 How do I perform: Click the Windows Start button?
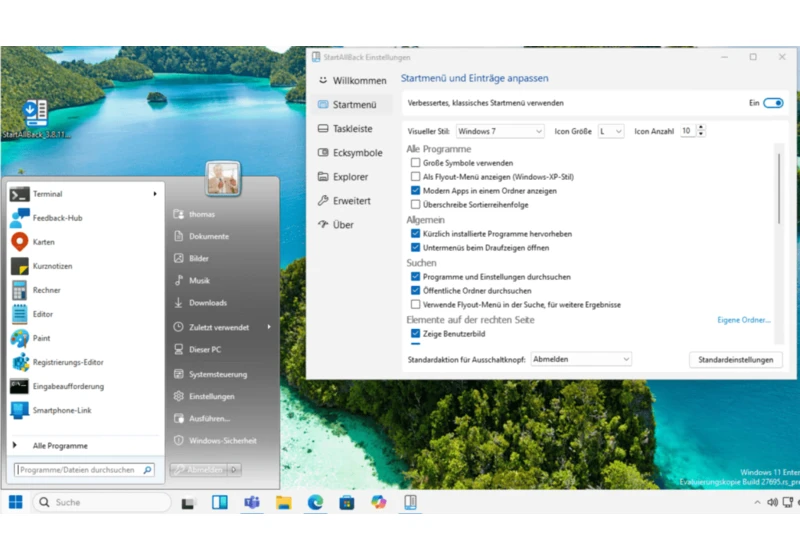pos(16,502)
